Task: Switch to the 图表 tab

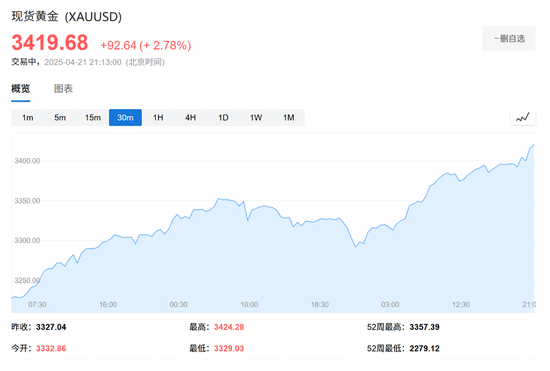Action: 63,89
